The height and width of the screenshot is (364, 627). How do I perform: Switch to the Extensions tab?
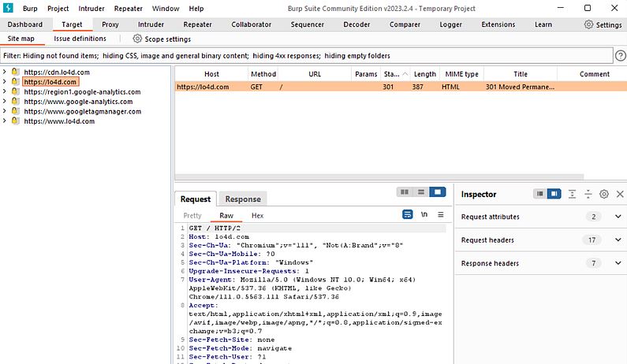(498, 24)
